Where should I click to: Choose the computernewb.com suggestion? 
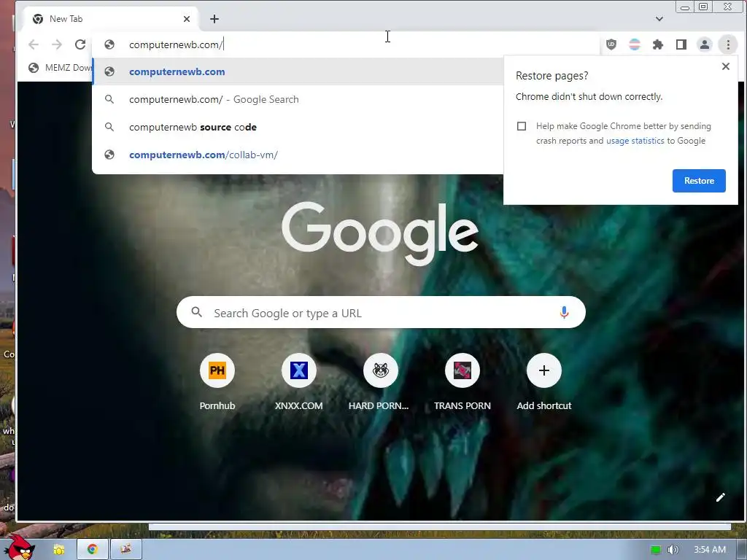[298, 71]
